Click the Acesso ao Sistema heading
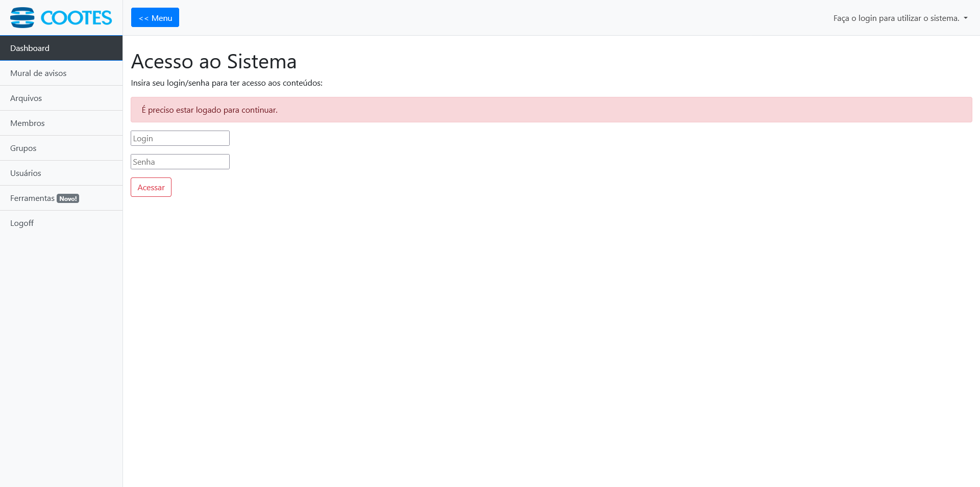 pyautogui.click(x=214, y=61)
